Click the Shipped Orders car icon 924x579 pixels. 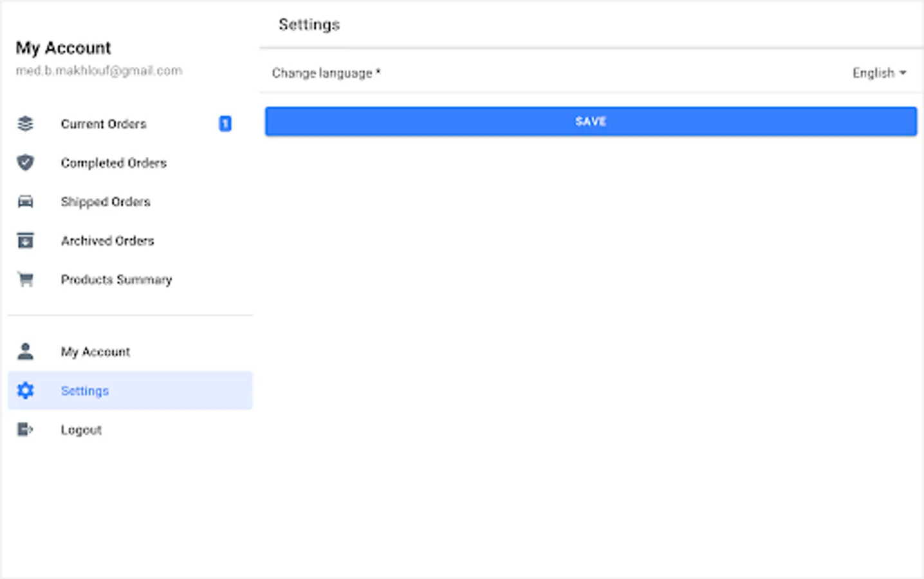(25, 202)
